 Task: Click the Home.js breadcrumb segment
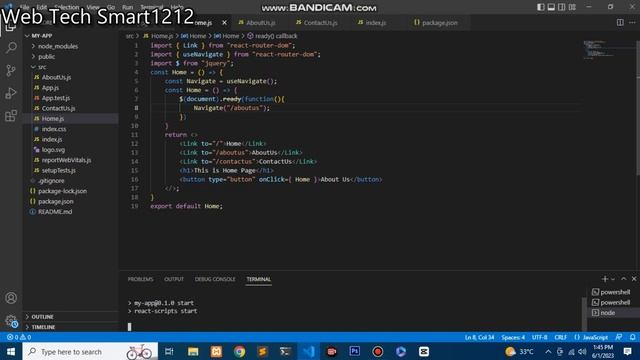pyautogui.click(x=158, y=36)
